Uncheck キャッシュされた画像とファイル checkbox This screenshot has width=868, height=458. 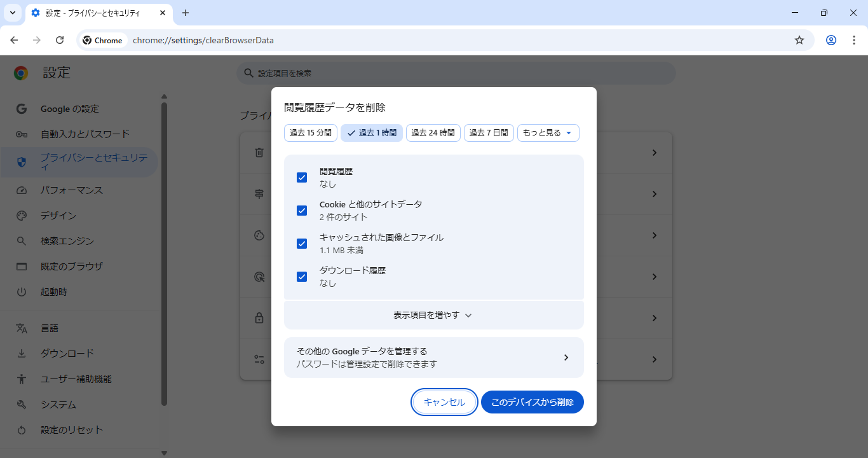tap(302, 244)
